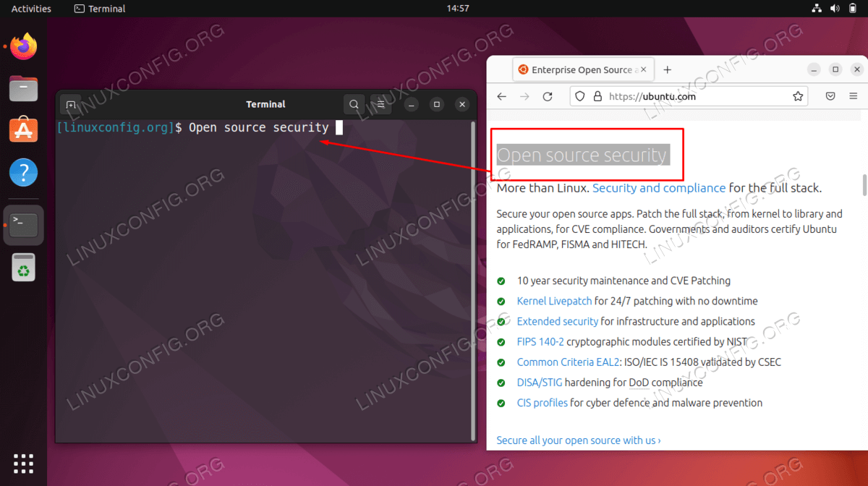Click Secure all your open source with us
The width and height of the screenshot is (868, 486).
click(579, 440)
